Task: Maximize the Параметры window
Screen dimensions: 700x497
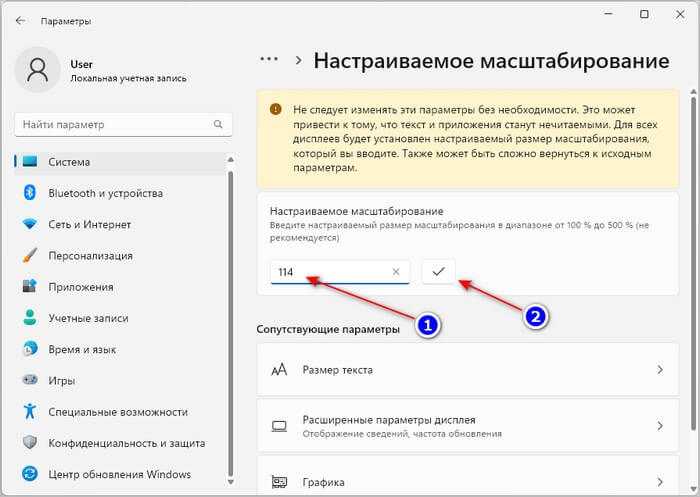Action: (x=644, y=14)
